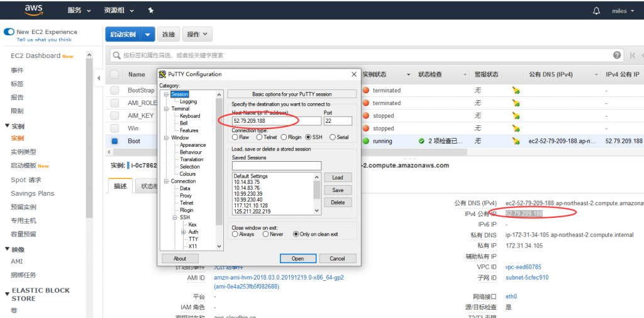Open the pin shortcut icon in top bar
644x318 pixels.
coord(151,11)
